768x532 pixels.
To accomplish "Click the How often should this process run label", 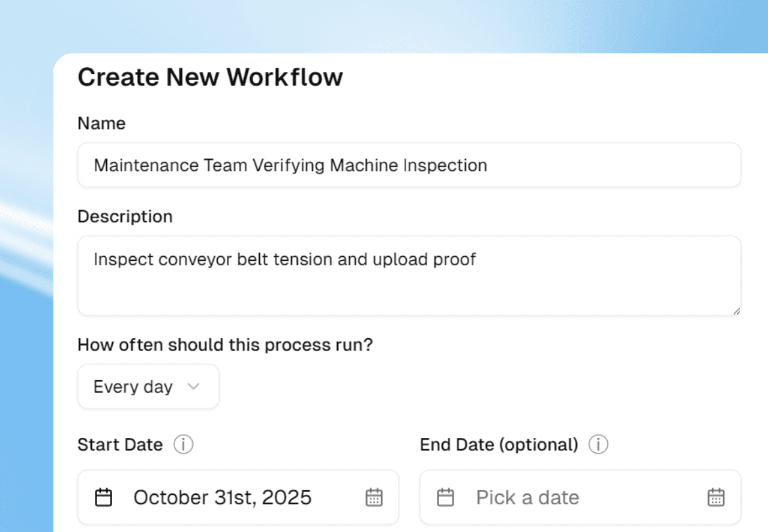I will click(x=225, y=345).
